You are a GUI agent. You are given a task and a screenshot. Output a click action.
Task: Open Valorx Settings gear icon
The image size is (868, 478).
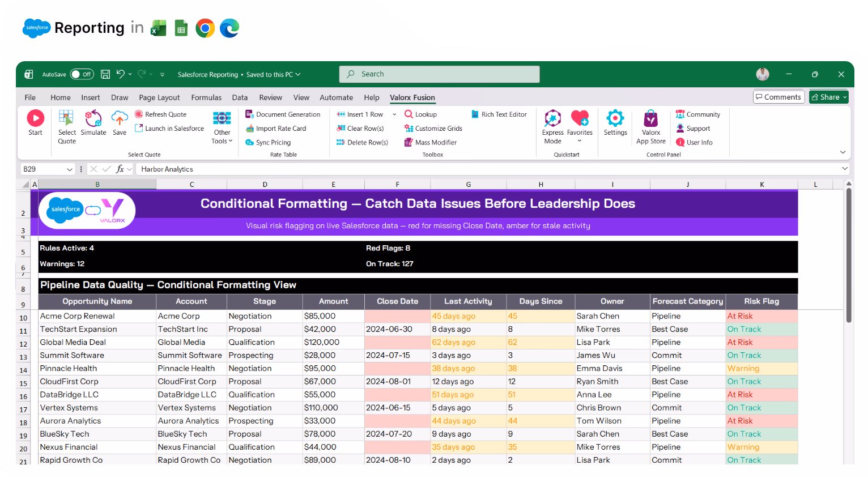point(615,120)
